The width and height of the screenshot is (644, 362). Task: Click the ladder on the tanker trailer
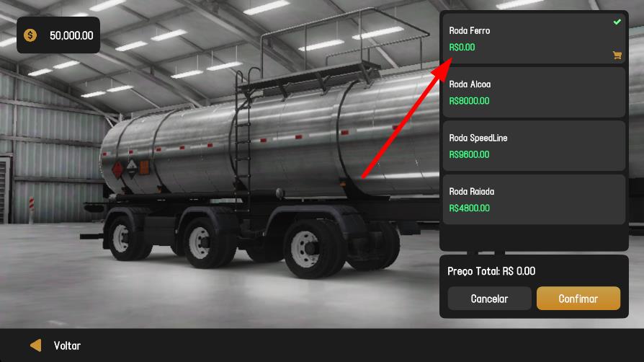tap(243, 140)
